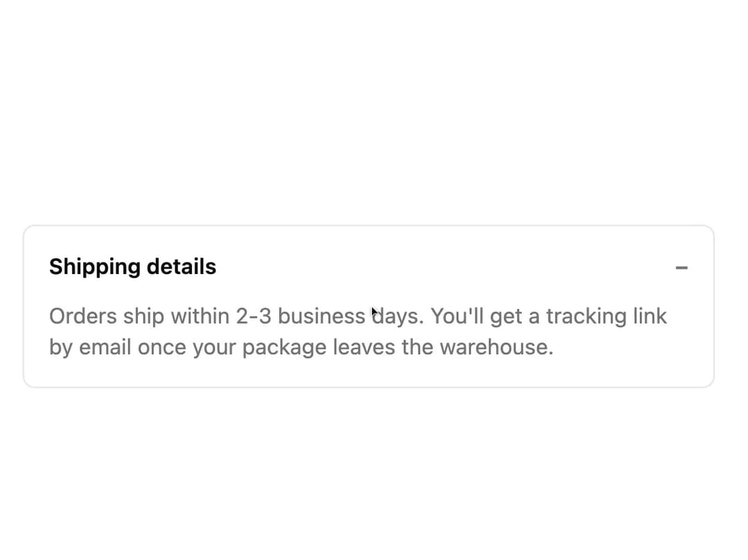Click the word 'package' in the description
The height and width of the screenshot is (560, 748).
285,348
